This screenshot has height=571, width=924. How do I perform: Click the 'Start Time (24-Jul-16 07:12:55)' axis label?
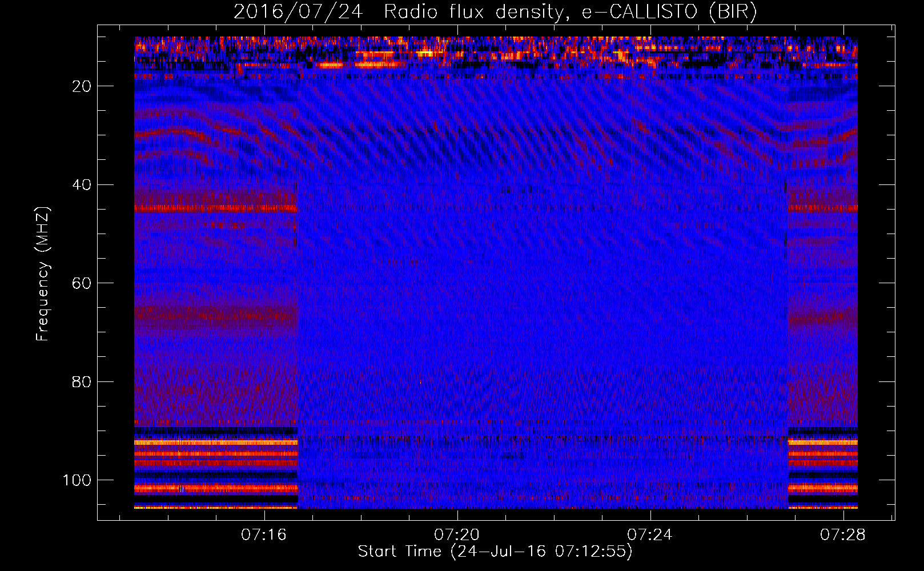[495, 552]
